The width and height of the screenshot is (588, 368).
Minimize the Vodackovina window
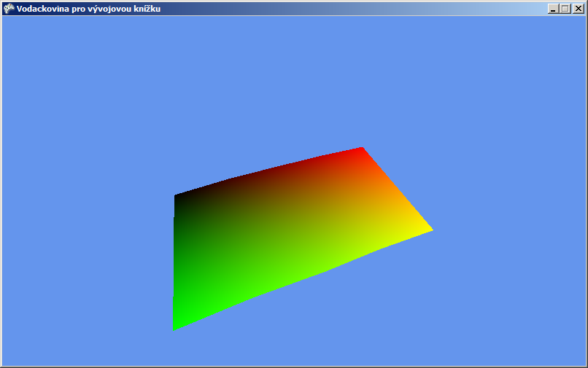tap(554, 9)
